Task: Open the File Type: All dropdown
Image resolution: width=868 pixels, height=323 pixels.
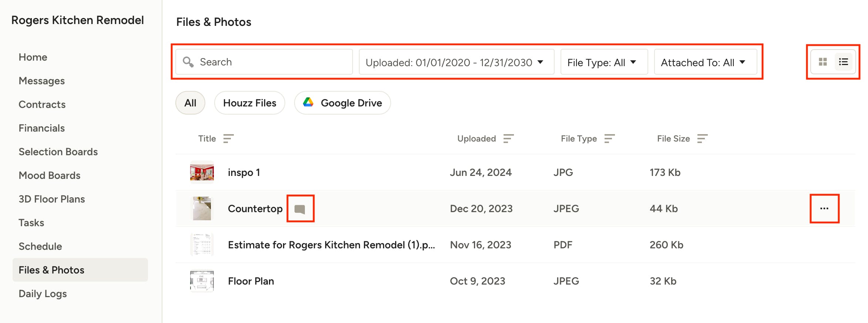Action: pyautogui.click(x=604, y=62)
